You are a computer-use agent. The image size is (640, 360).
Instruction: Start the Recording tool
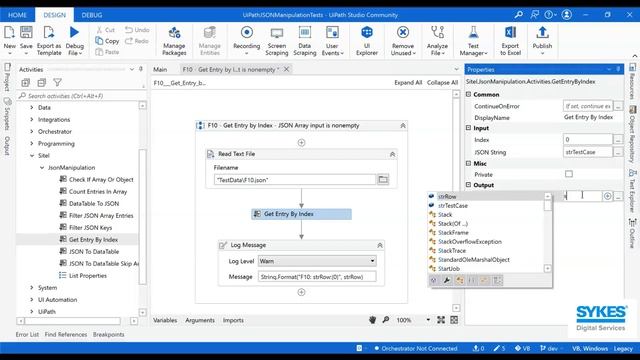247,40
